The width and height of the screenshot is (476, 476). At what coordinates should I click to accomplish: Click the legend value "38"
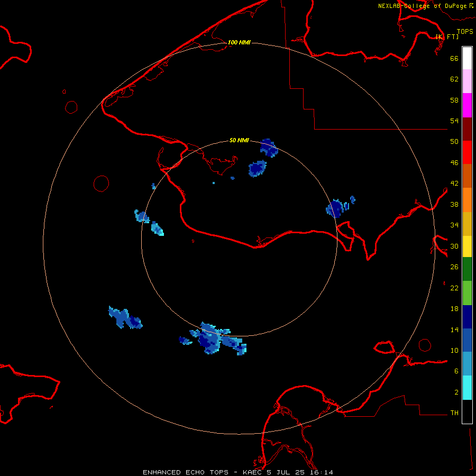coord(454,204)
